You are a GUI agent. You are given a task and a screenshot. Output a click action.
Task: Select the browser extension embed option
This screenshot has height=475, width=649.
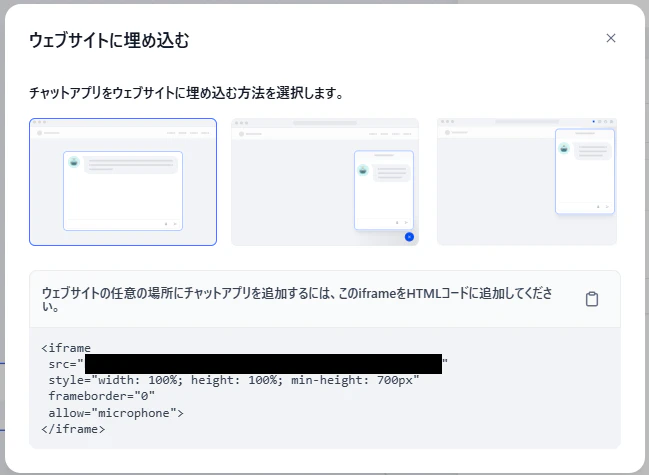527,182
